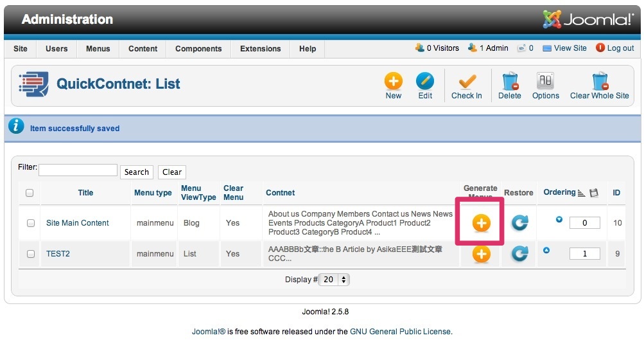This screenshot has width=644, height=351.
Task: Open the TEST2 title link
Action: pyautogui.click(x=58, y=254)
